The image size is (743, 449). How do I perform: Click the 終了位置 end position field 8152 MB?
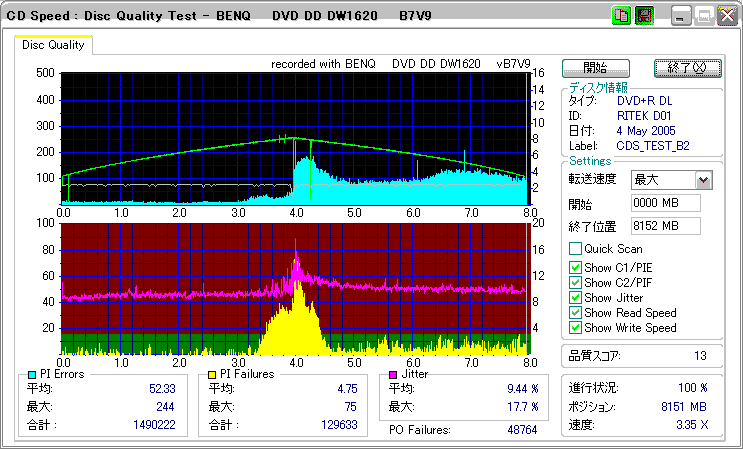(x=666, y=225)
